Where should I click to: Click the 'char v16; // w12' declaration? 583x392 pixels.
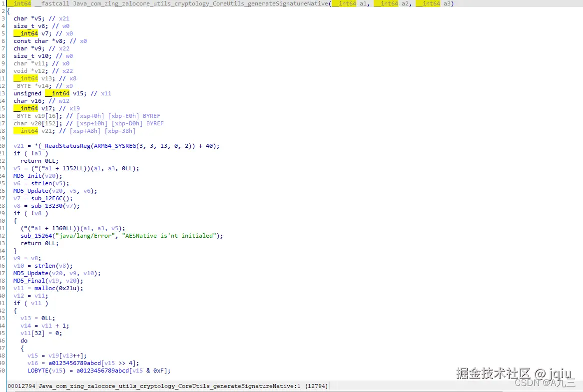(41, 101)
